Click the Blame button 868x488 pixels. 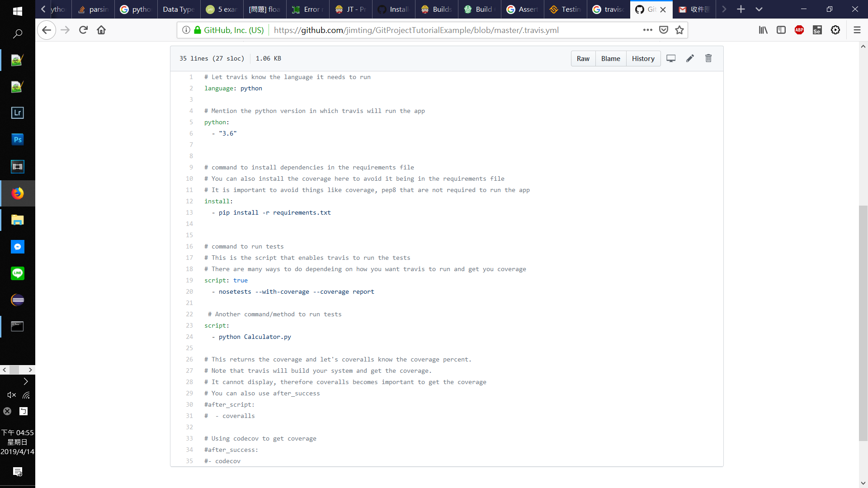610,58
